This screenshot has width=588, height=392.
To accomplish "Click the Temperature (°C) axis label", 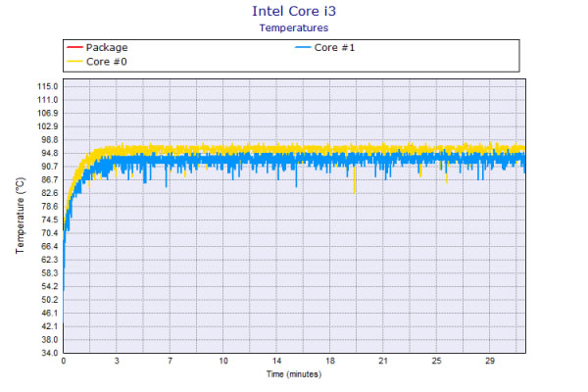I will (21, 216).
